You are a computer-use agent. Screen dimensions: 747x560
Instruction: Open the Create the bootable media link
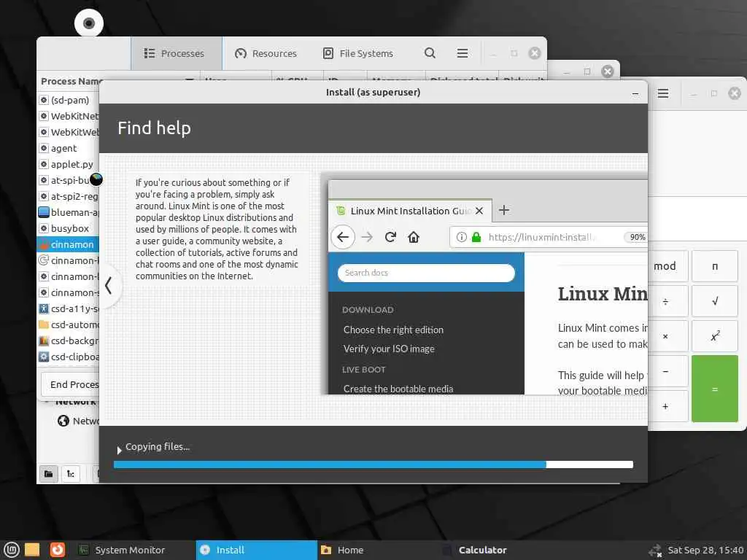[x=398, y=389]
